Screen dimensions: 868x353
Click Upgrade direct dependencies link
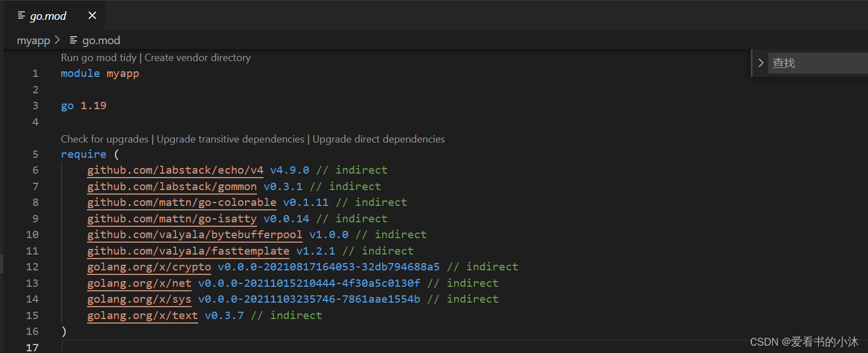point(378,139)
